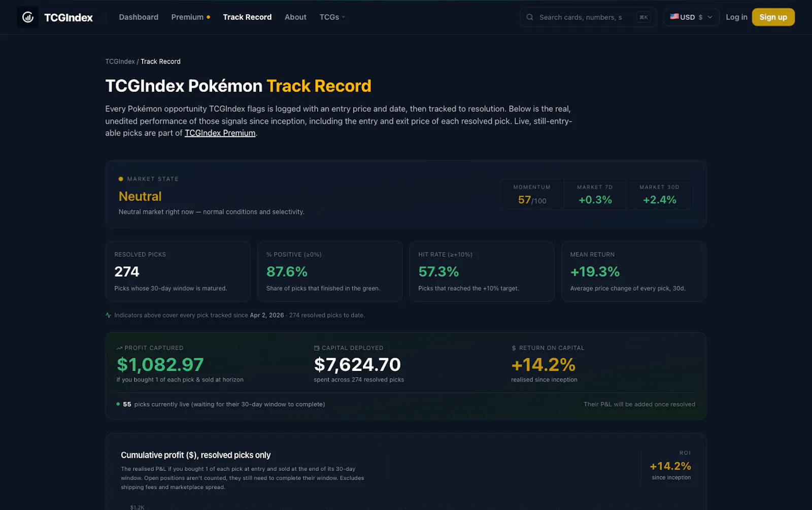Viewport: 812px width, 510px height.
Task: Click the % Positive card
Action: 330,271
